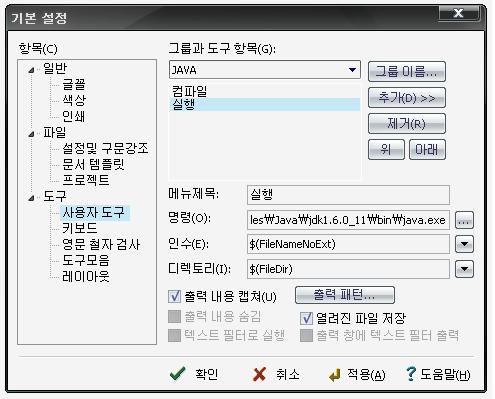This screenshot has height=399, width=495.
Task: Select 문서 템플릿 tree item
Action: pos(93,164)
